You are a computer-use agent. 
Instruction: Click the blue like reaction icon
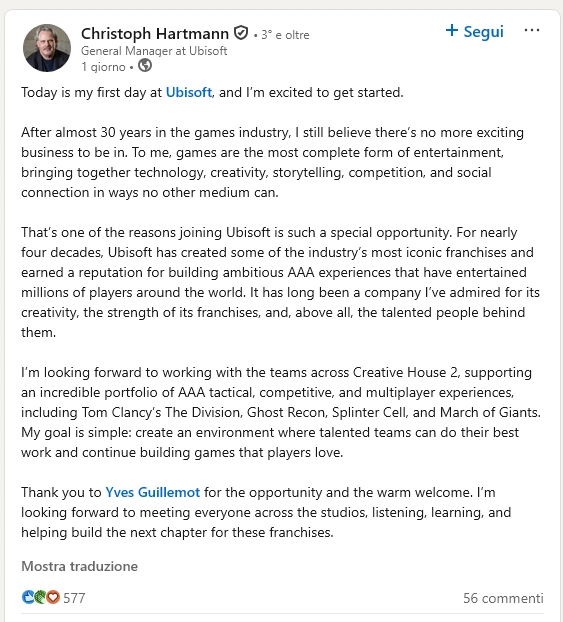point(28,597)
